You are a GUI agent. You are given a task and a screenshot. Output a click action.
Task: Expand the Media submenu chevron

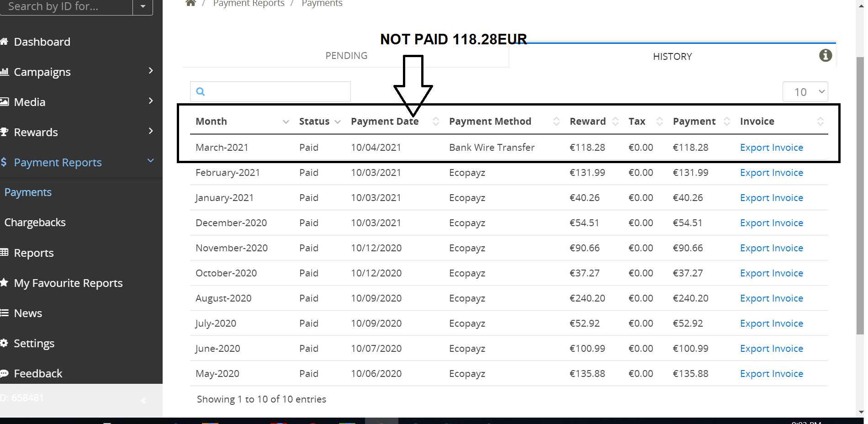(151, 101)
